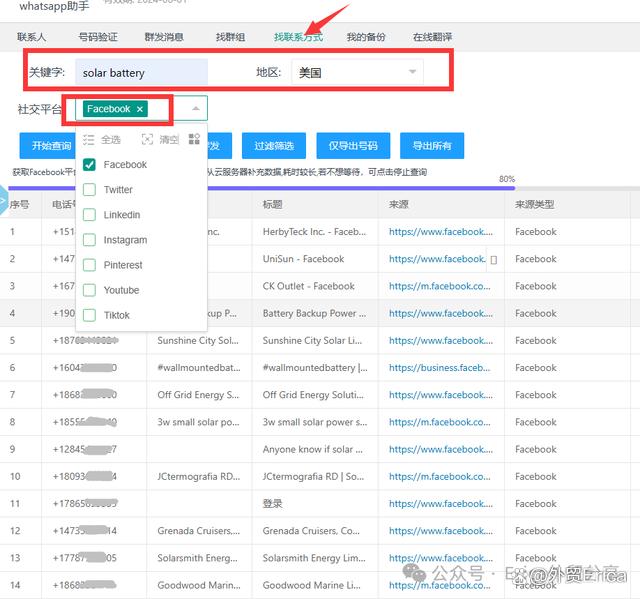Sort by the 来源类型 column header
The image size is (640, 599).
[535, 204]
